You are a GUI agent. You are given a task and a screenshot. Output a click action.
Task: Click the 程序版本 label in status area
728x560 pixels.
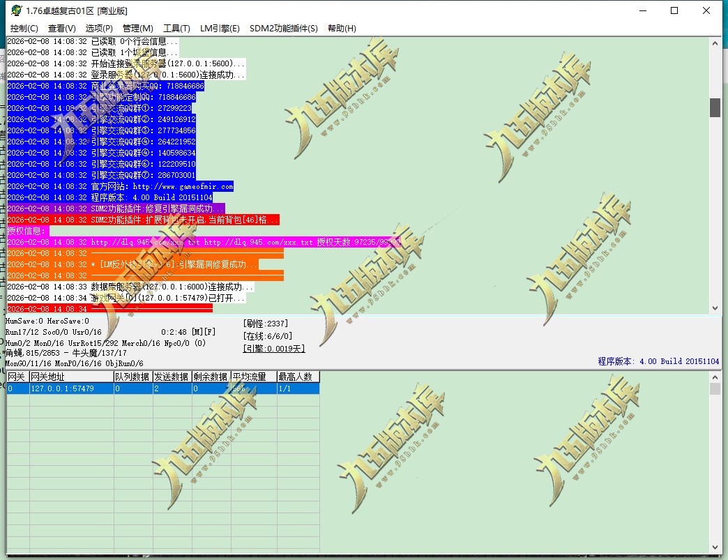pyautogui.click(x=658, y=361)
